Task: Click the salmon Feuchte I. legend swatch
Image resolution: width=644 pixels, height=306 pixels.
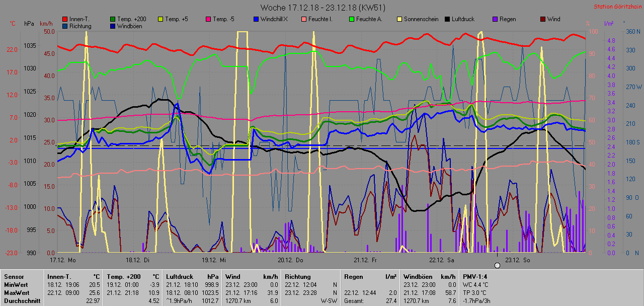Action: click(304, 19)
